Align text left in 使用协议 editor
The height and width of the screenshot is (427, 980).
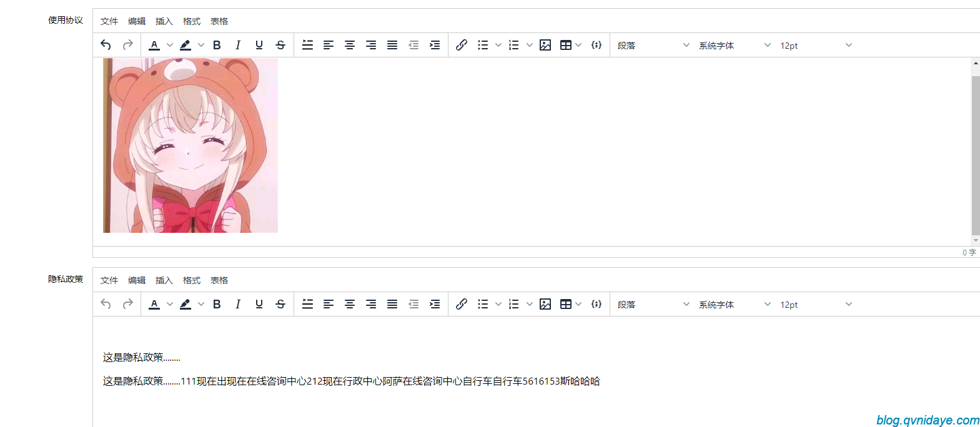point(329,45)
